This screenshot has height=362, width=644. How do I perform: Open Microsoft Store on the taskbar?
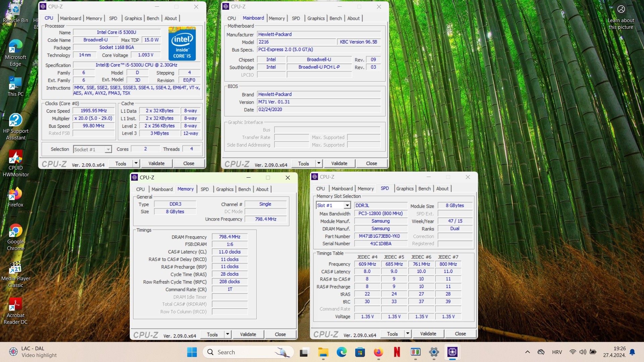click(x=360, y=352)
